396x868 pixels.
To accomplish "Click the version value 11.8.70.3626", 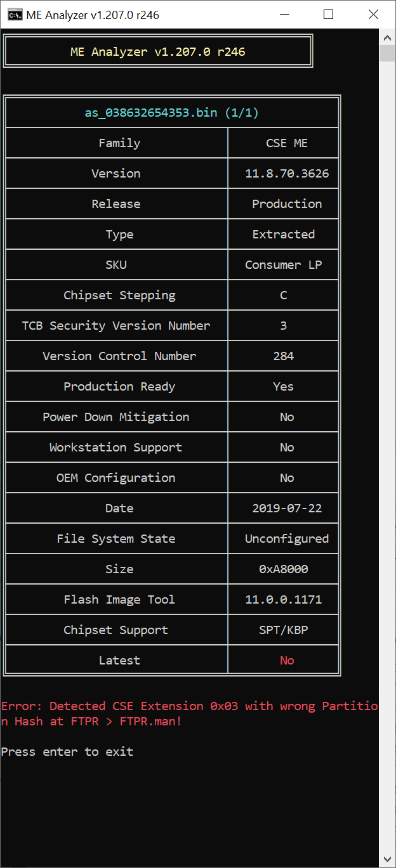I will click(x=287, y=174).
